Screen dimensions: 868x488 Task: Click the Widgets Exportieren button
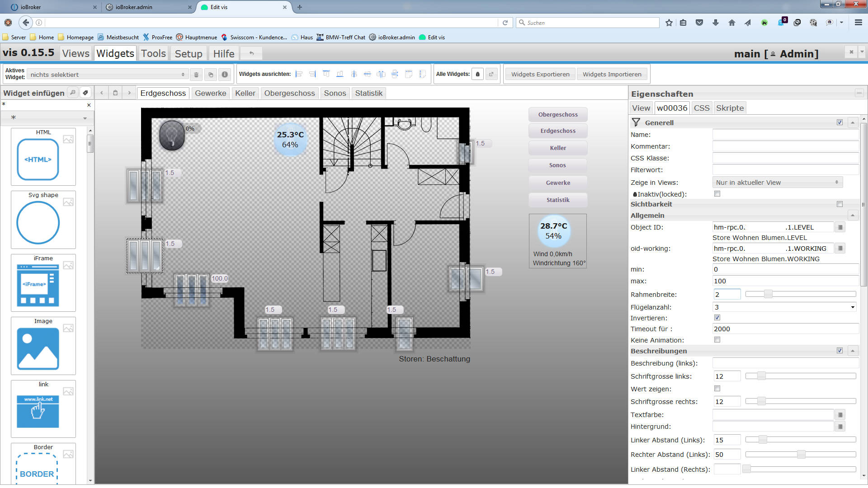point(540,74)
